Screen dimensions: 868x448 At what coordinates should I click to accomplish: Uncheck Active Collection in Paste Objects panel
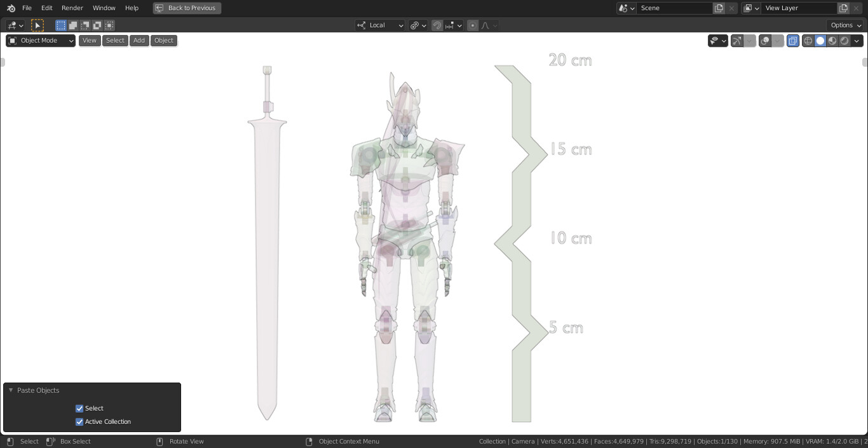[79, 422]
